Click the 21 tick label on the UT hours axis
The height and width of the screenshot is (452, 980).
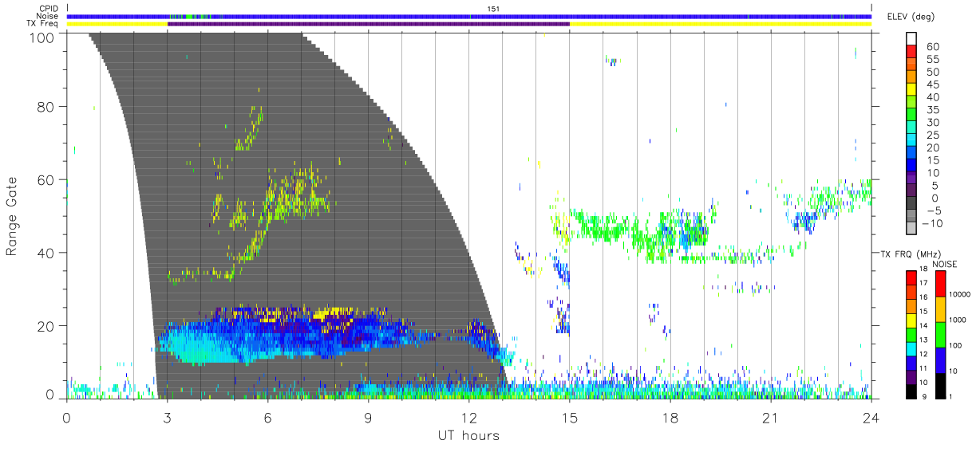pos(771,418)
